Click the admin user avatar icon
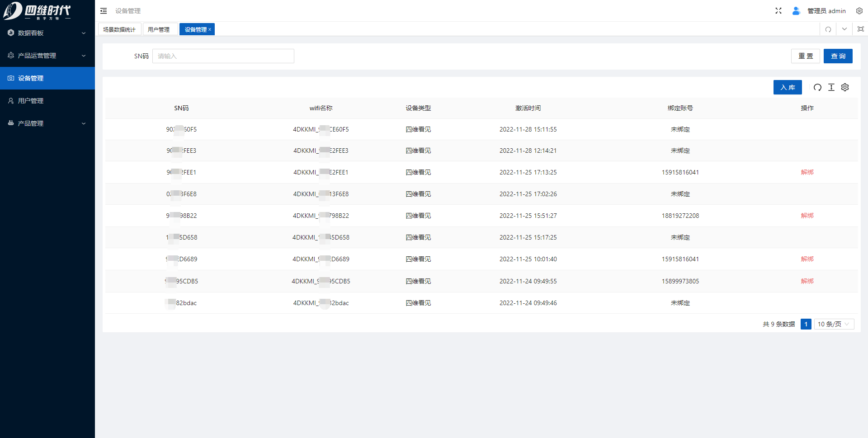Screen dimensions: 868x438 click(796, 11)
